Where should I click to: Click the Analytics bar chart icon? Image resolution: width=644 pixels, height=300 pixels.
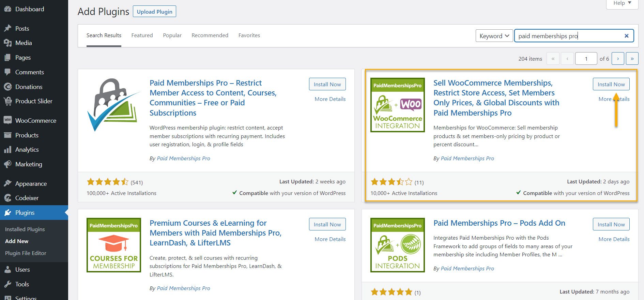pos(7,150)
